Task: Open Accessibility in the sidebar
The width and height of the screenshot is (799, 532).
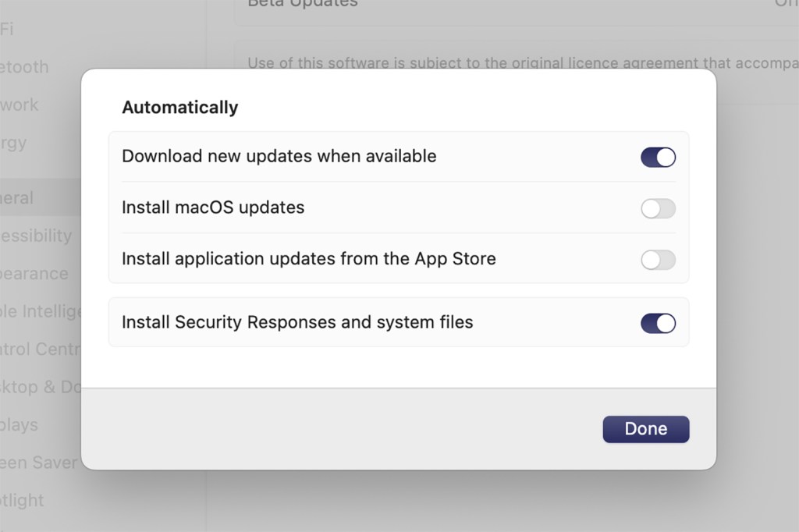Action: [36, 236]
